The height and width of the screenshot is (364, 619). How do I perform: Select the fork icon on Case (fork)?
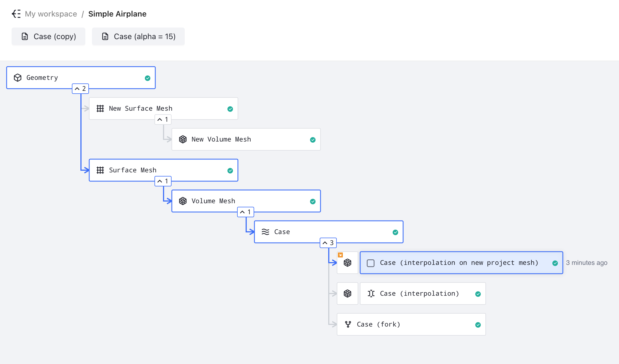(x=348, y=324)
